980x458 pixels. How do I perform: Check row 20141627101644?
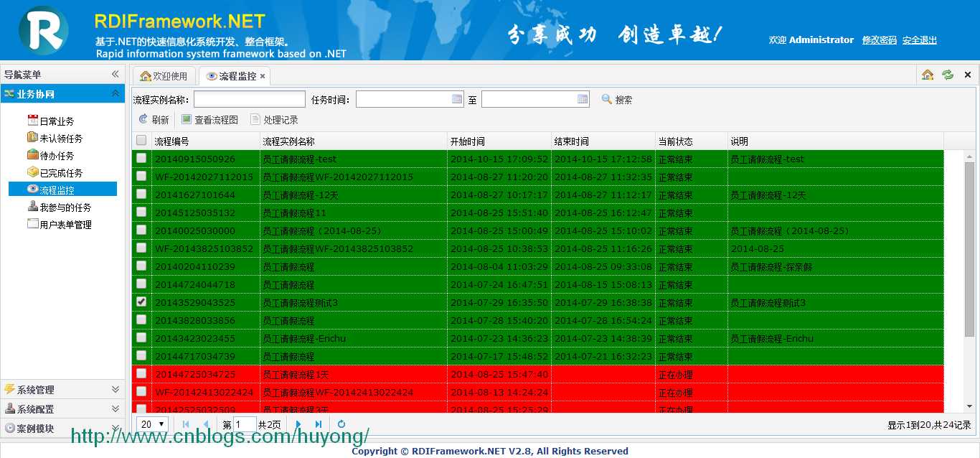[141, 194]
